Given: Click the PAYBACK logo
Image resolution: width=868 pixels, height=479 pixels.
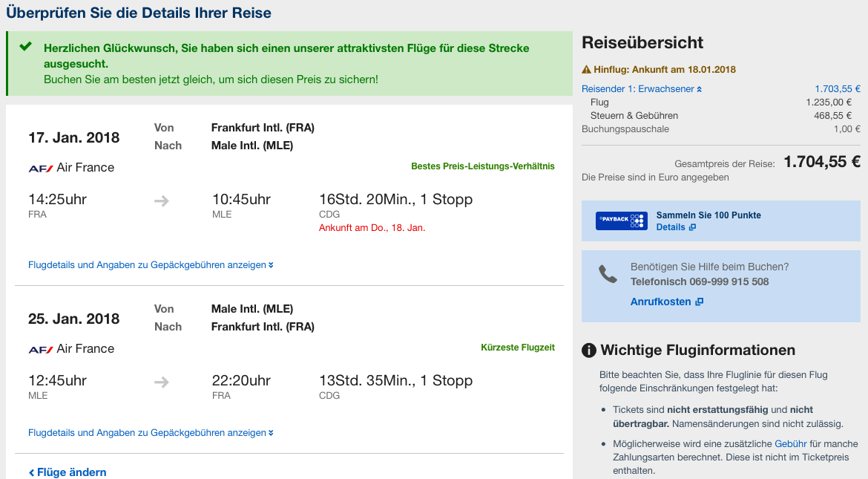Looking at the screenshot, I should pos(621,221).
